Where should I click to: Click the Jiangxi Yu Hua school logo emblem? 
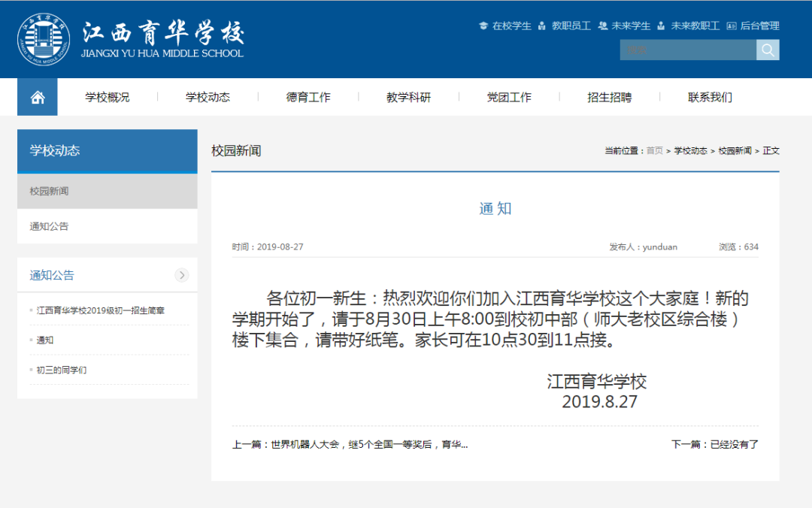(x=44, y=39)
